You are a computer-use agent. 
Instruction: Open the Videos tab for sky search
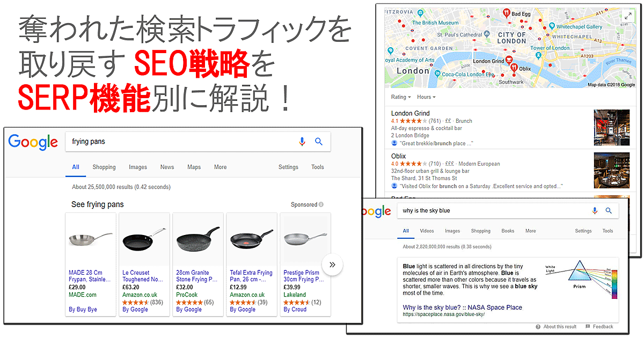point(427,231)
